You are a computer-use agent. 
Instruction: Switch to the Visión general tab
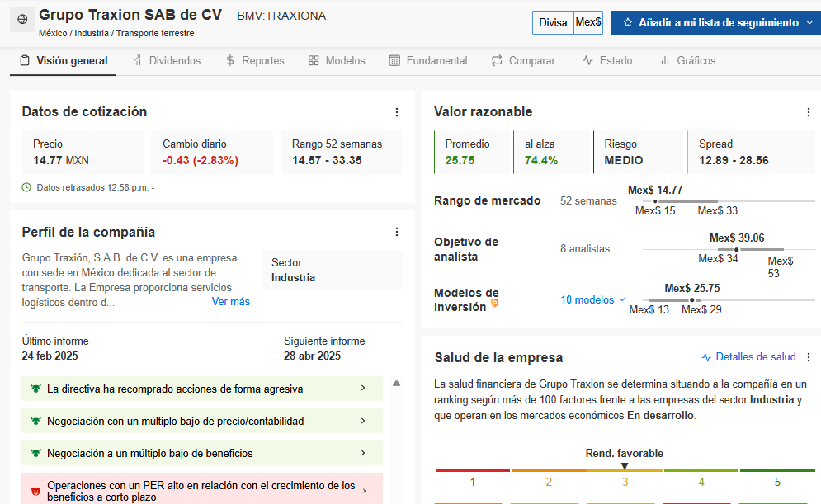pyautogui.click(x=64, y=61)
